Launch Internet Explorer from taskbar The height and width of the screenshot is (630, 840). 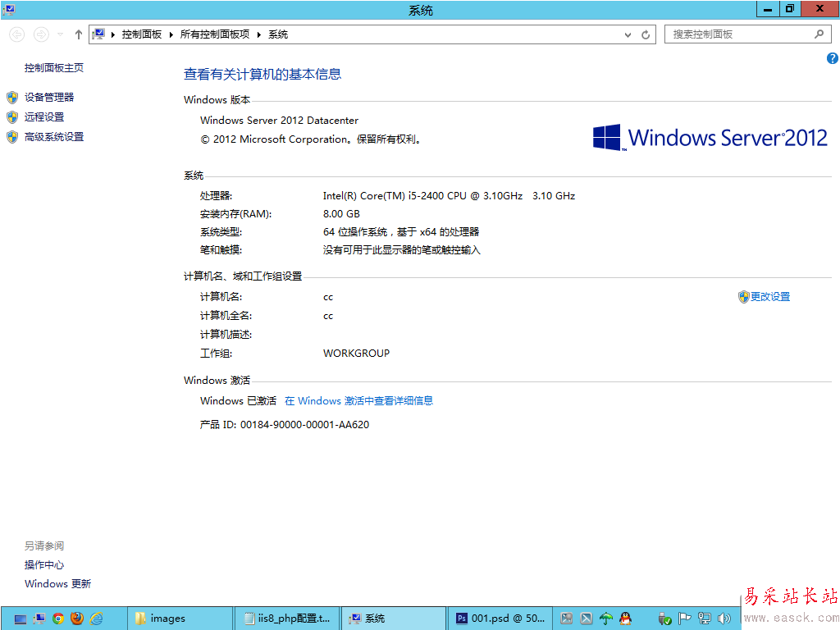click(97, 619)
